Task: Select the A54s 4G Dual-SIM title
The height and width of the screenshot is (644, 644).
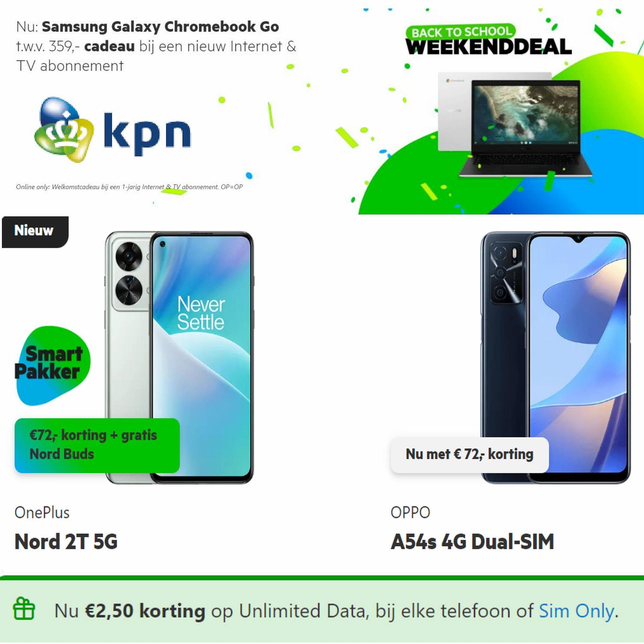Action: coord(472,541)
